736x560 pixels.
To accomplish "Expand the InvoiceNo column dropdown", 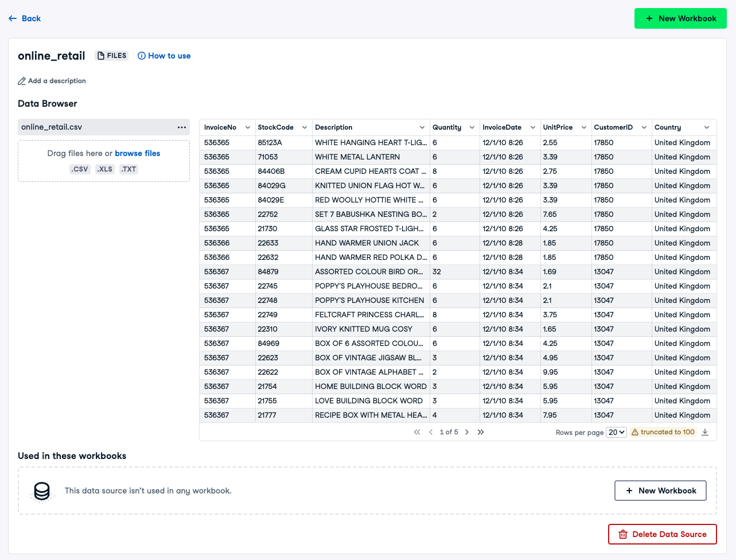I will tap(248, 127).
